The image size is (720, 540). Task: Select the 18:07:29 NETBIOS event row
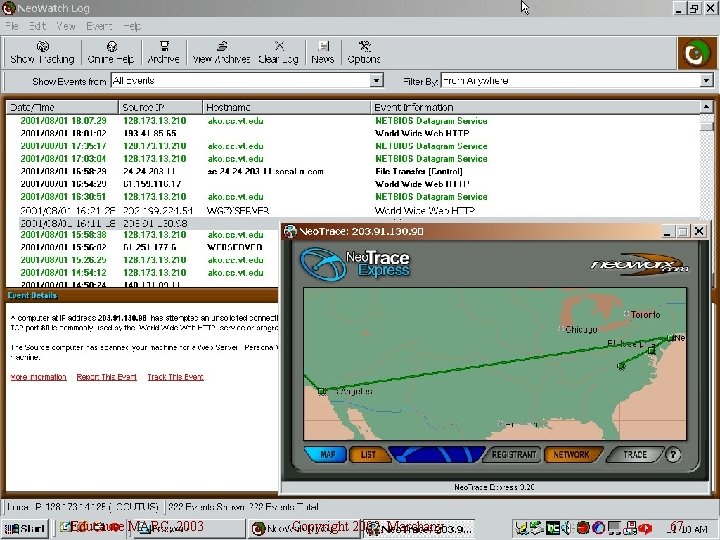tap(353, 121)
